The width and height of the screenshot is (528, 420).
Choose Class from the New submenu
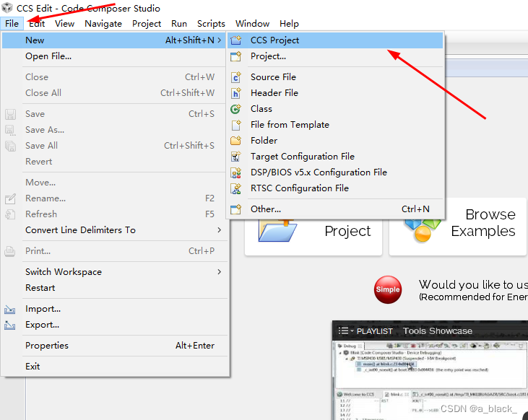click(x=335, y=109)
